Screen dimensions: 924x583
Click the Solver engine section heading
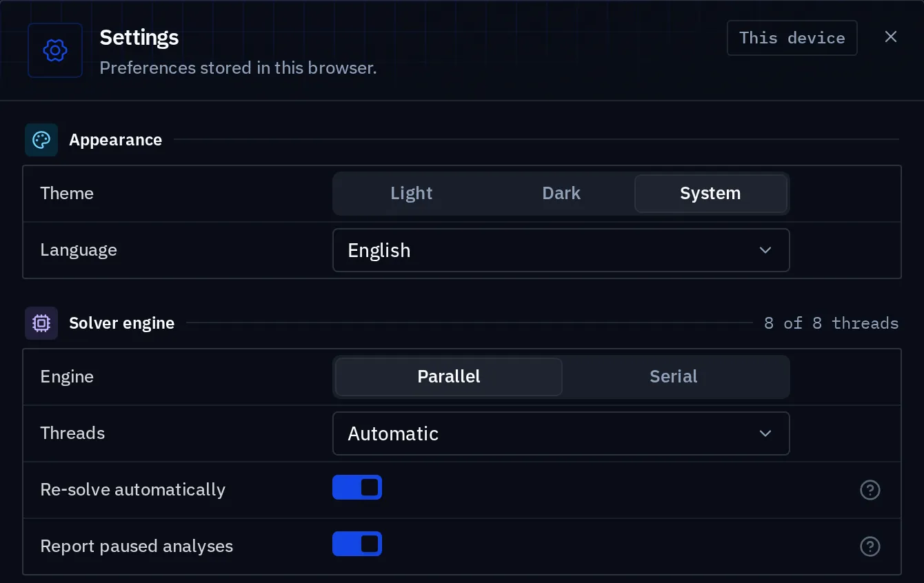[x=122, y=323]
